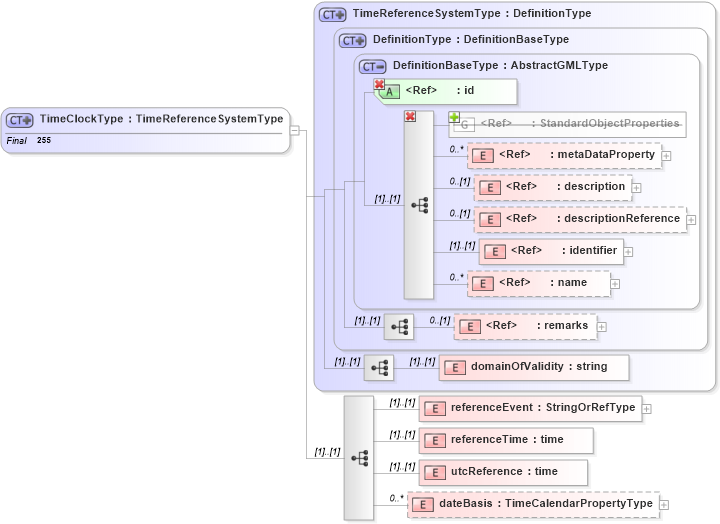This screenshot has width=720, height=524.
Task: Expand the description element
Action: [636, 188]
